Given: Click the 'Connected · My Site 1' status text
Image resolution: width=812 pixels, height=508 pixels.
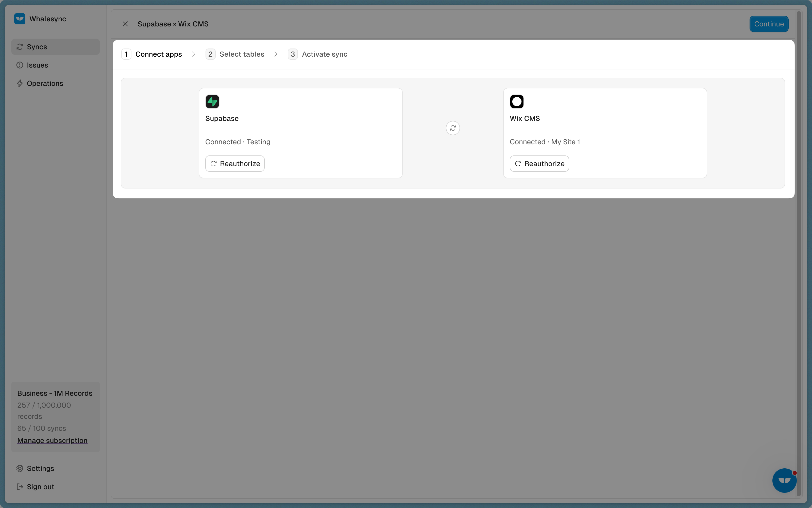Looking at the screenshot, I should tap(545, 142).
